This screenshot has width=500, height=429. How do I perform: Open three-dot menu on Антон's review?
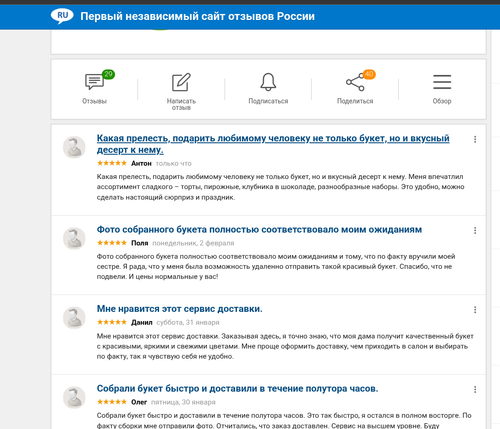pyautogui.click(x=475, y=139)
